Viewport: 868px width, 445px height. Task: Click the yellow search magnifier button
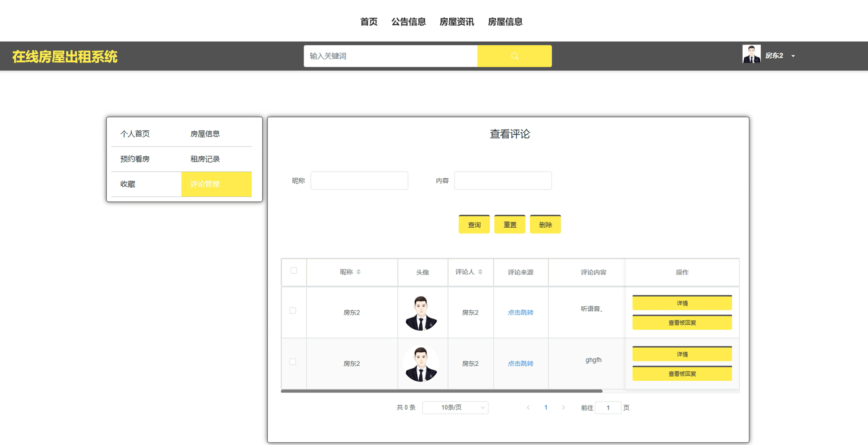coord(514,56)
